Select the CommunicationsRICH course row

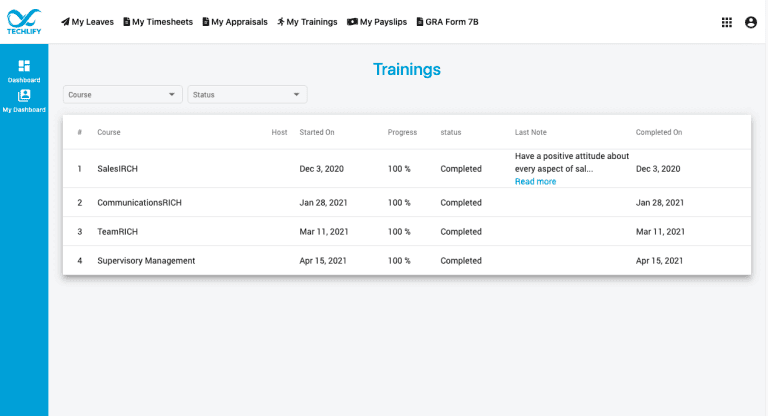(x=139, y=202)
